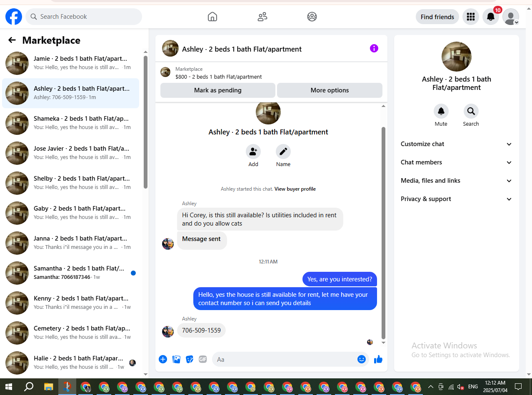Open Halie's conversation in the list
532x395 pixels.
(71, 363)
